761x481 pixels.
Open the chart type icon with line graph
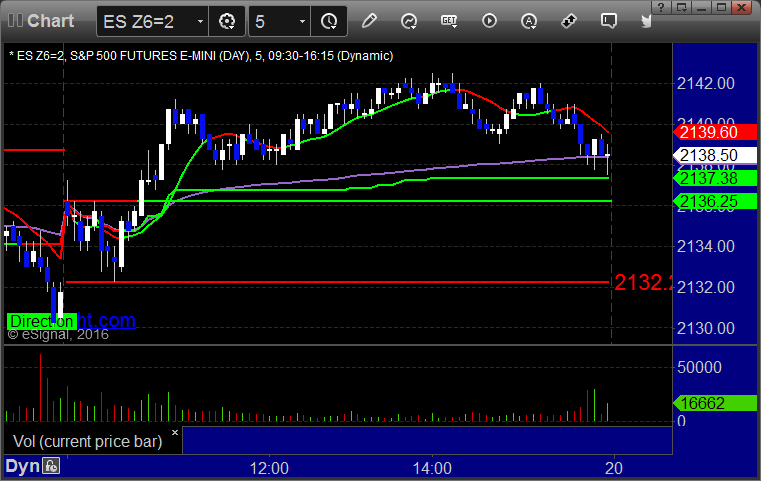(409, 21)
